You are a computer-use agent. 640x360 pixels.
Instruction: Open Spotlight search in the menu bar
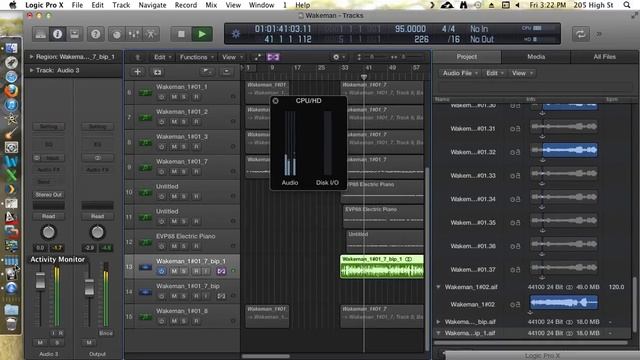[627, 5]
